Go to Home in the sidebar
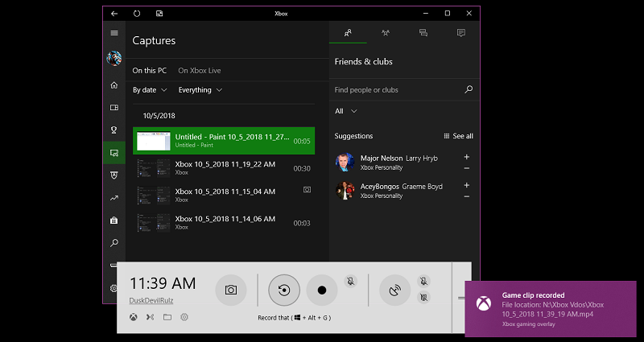Viewport: 644px width, 342px height. click(114, 85)
